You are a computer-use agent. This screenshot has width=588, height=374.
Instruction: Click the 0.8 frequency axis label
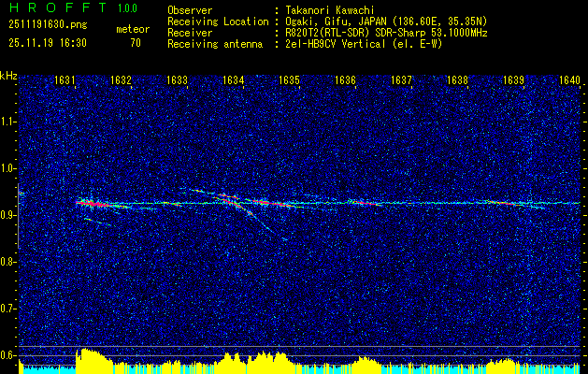tap(8, 262)
